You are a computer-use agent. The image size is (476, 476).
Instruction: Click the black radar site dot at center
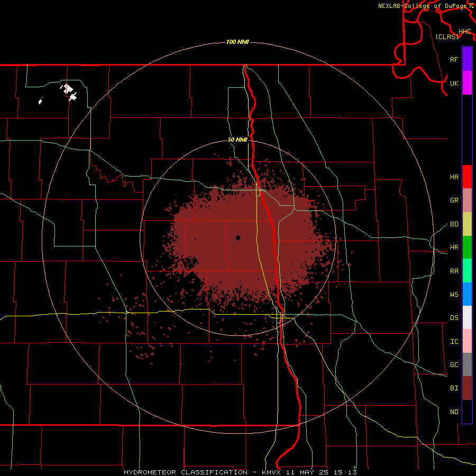238,238
